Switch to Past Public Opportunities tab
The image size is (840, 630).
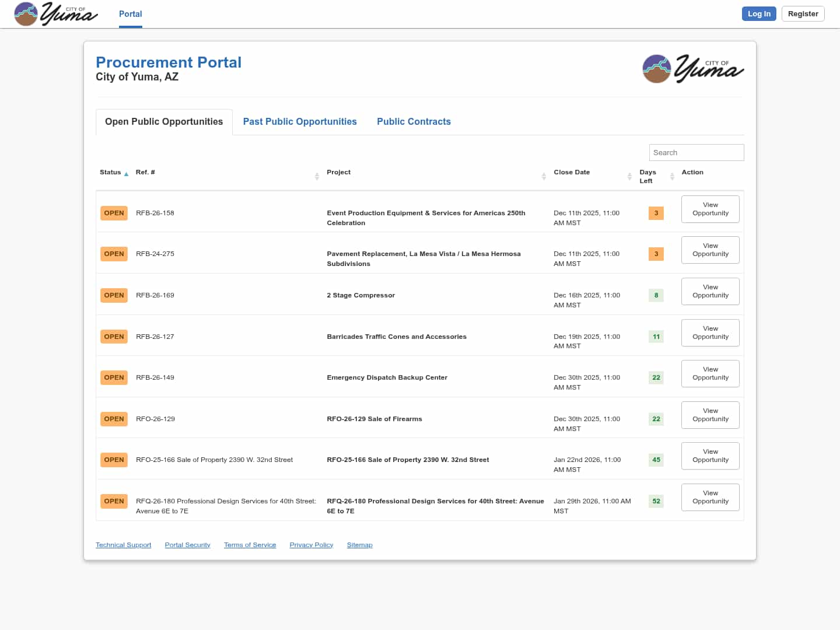[x=299, y=121]
